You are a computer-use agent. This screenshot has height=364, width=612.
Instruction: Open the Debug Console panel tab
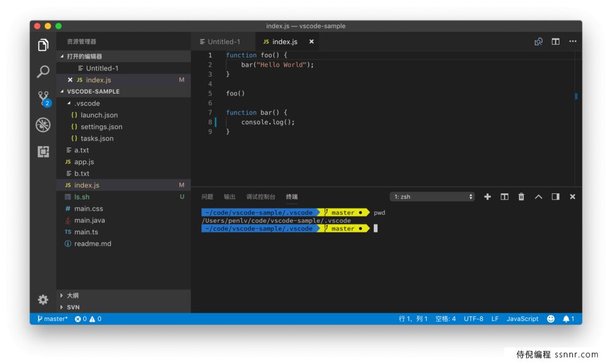[x=261, y=196]
